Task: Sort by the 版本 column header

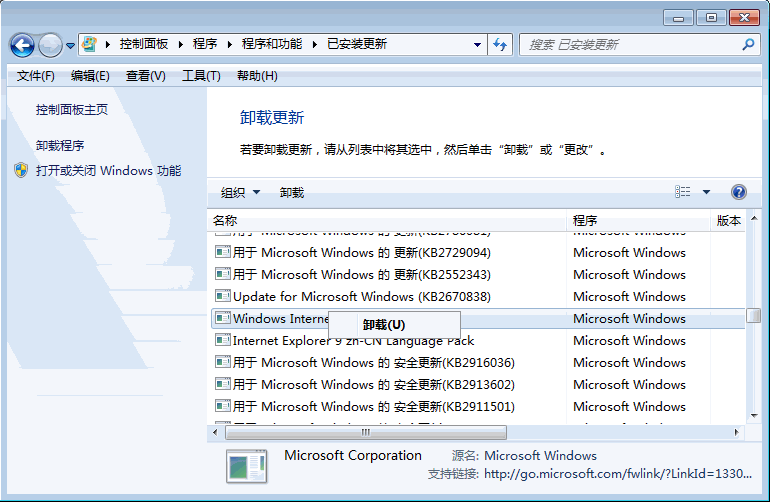Action: point(729,221)
